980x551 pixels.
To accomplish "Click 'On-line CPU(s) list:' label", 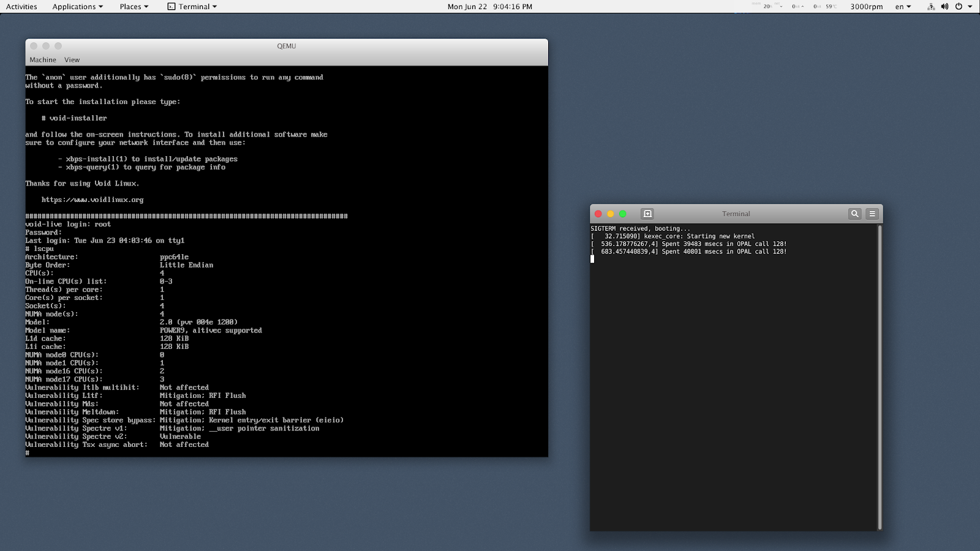I will point(66,282).
